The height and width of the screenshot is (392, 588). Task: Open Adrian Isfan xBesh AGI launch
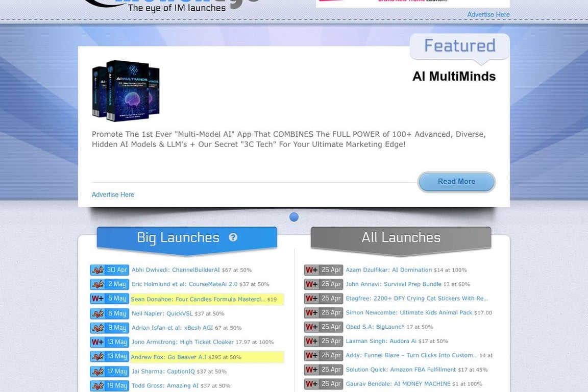pyautogui.click(x=172, y=328)
